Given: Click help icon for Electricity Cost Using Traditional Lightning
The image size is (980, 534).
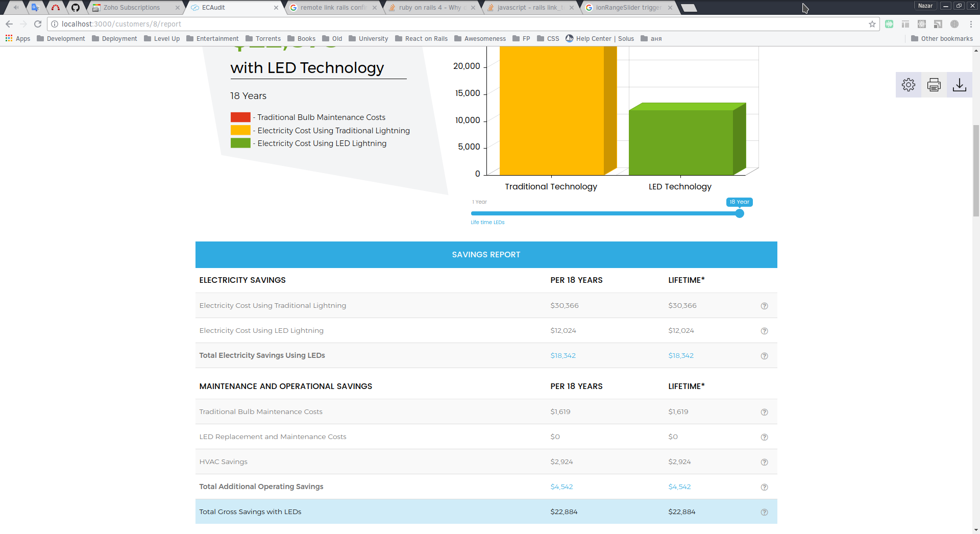Looking at the screenshot, I should click(764, 306).
